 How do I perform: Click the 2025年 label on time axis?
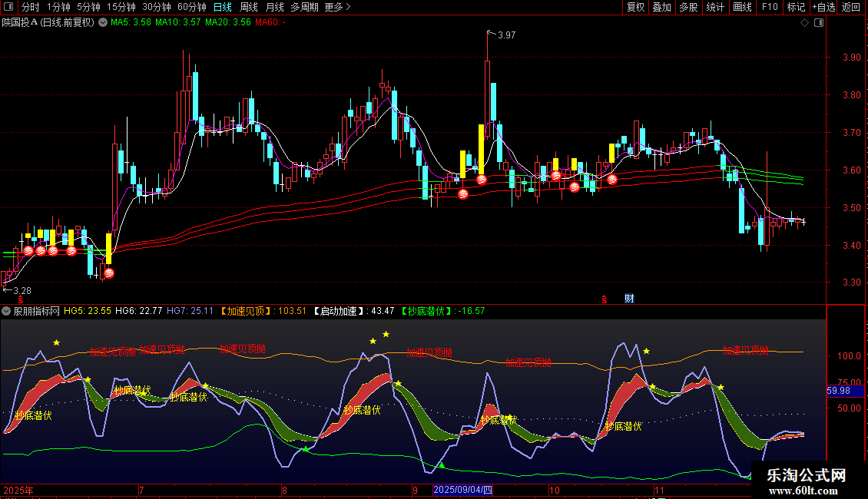(x=18, y=490)
